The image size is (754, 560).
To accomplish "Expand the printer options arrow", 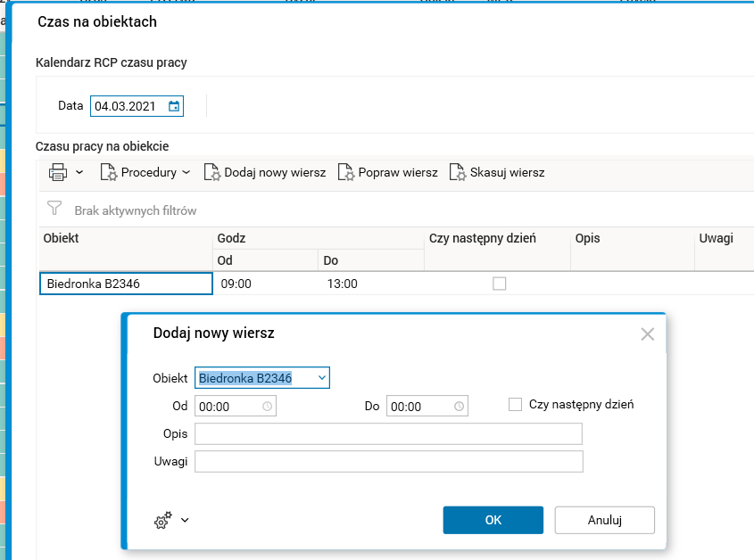I will pos(79,172).
